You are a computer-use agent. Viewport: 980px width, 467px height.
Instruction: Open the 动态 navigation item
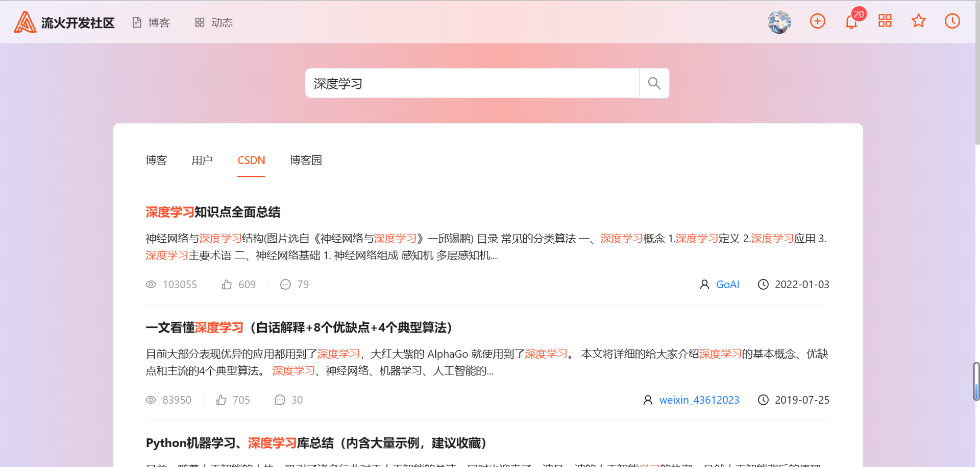214,22
